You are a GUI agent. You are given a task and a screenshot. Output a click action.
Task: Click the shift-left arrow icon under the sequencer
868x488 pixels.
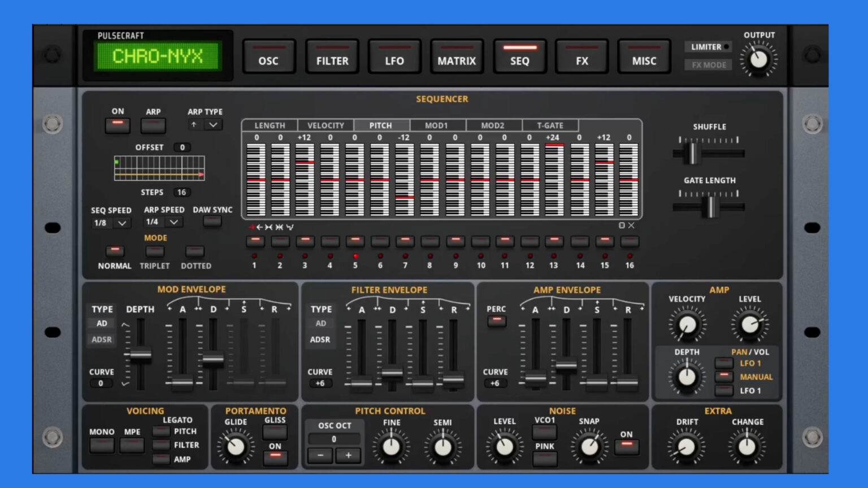click(260, 226)
